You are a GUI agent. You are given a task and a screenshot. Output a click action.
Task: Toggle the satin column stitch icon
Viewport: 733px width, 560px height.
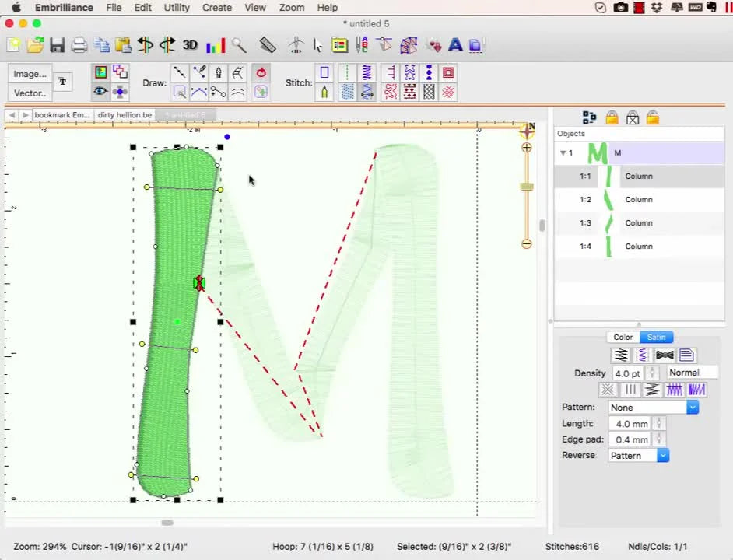point(367,92)
